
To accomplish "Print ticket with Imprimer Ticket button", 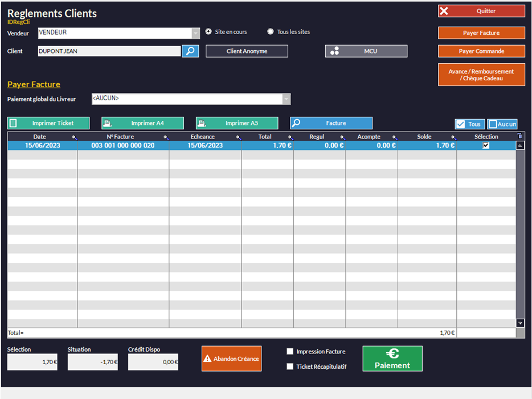I will (48, 123).
